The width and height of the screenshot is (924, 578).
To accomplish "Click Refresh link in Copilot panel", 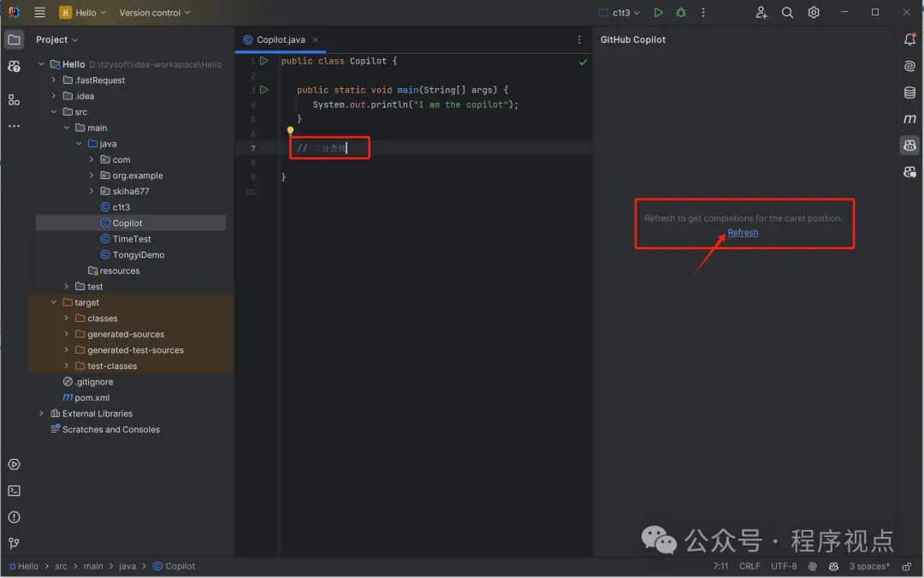I will [x=743, y=232].
